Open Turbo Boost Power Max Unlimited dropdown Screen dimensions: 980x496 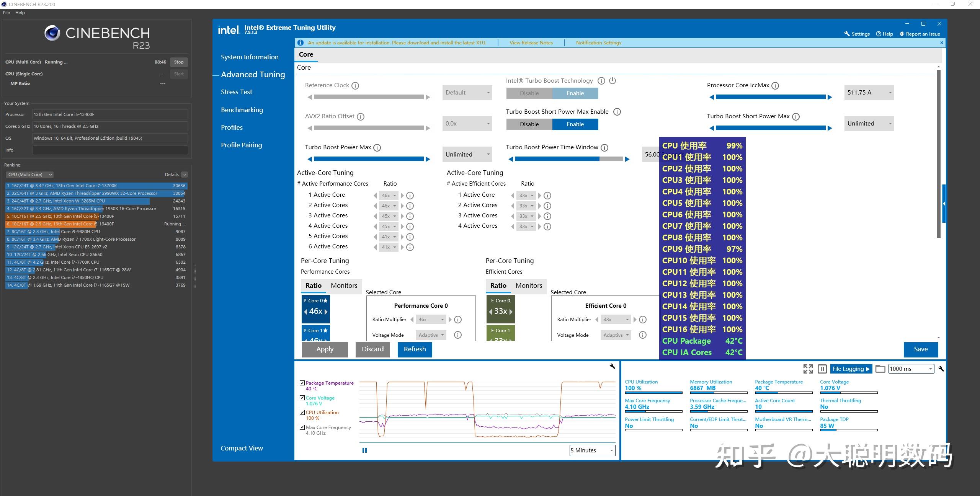click(x=467, y=155)
